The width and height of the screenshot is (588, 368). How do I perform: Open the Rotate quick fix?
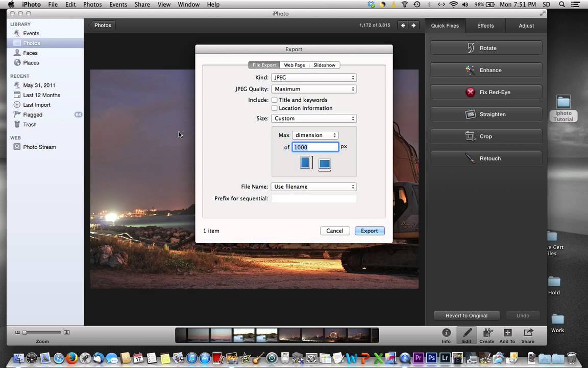click(485, 48)
